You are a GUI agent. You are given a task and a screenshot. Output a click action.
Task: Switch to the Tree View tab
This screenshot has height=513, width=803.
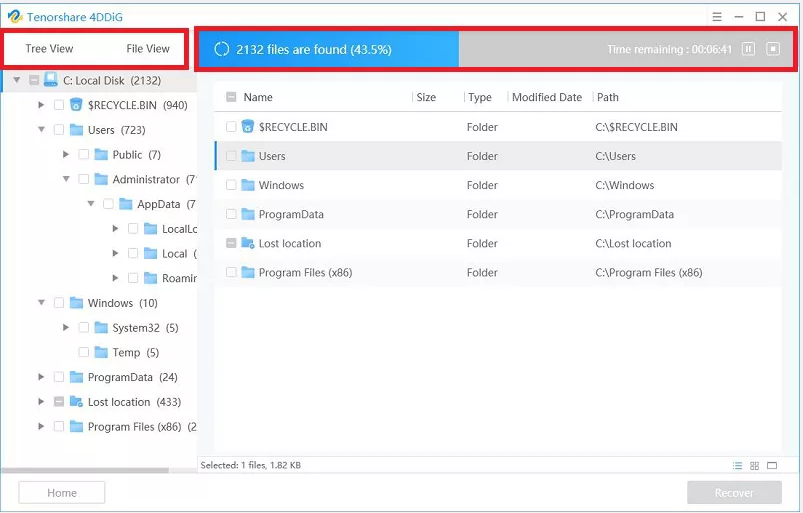click(x=49, y=49)
